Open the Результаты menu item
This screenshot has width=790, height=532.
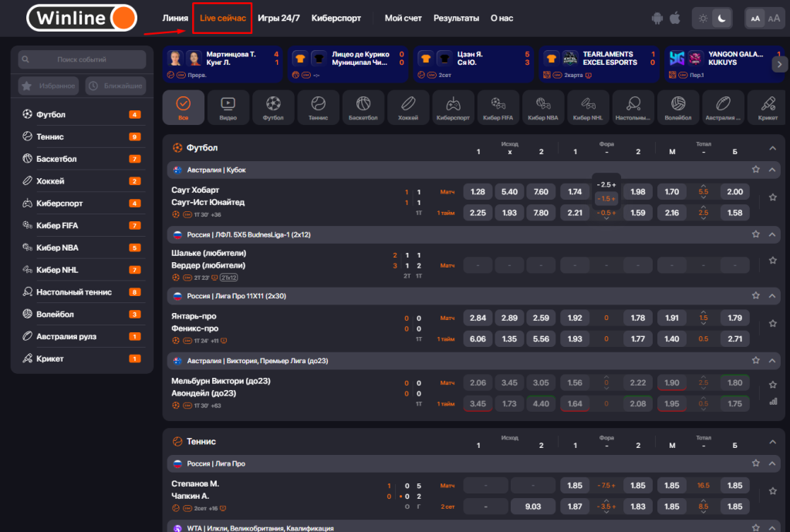[456, 19]
